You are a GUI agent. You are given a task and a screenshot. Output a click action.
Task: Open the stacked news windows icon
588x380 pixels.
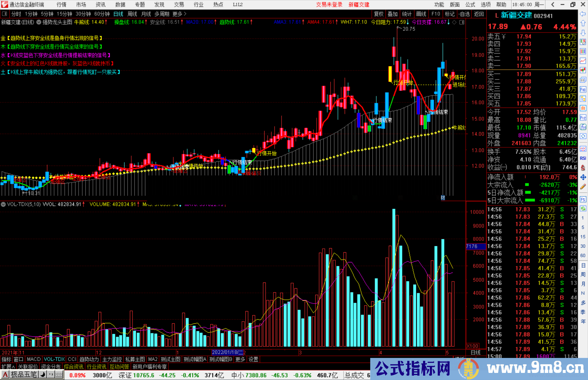(583, 80)
